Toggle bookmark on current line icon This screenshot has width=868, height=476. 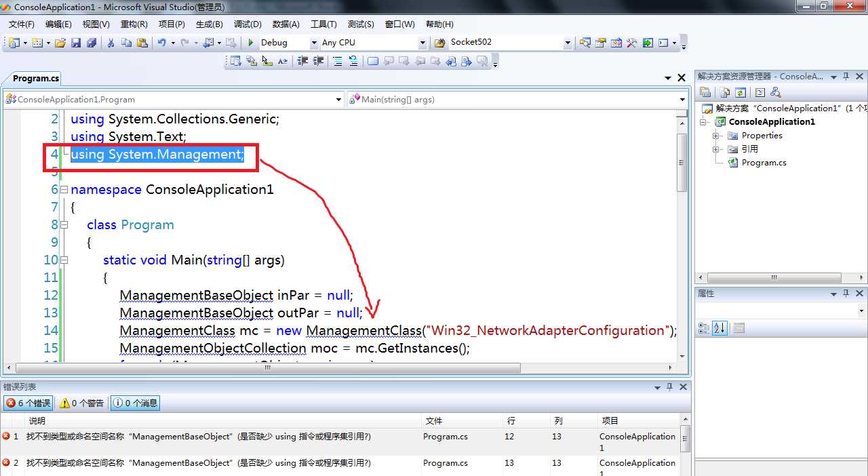(x=373, y=61)
